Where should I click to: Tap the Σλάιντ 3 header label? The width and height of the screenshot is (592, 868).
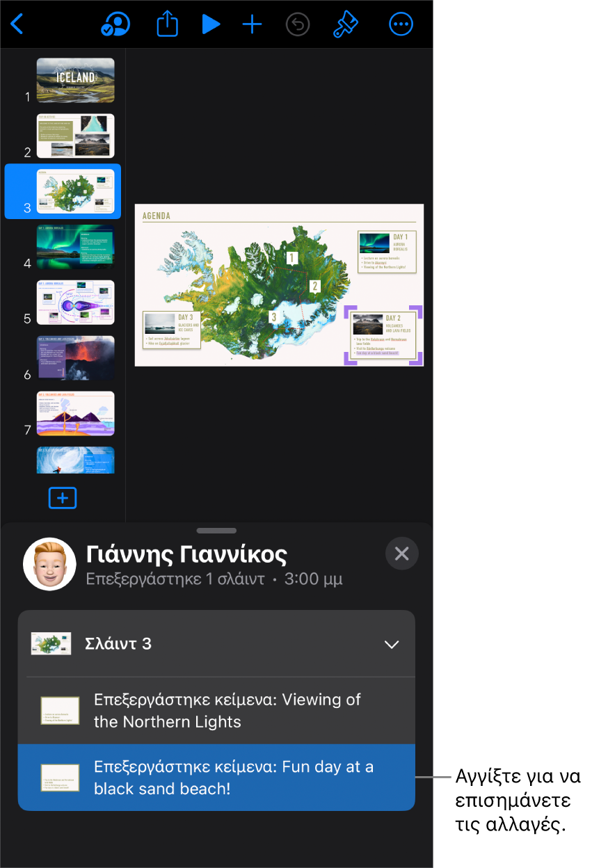[118, 643]
